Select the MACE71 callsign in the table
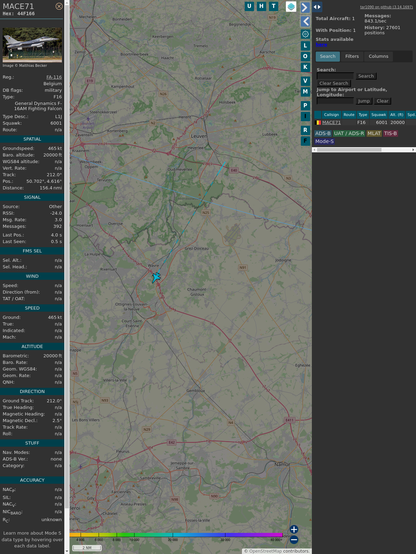This screenshot has width=416, height=554. [x=332, y=123]
